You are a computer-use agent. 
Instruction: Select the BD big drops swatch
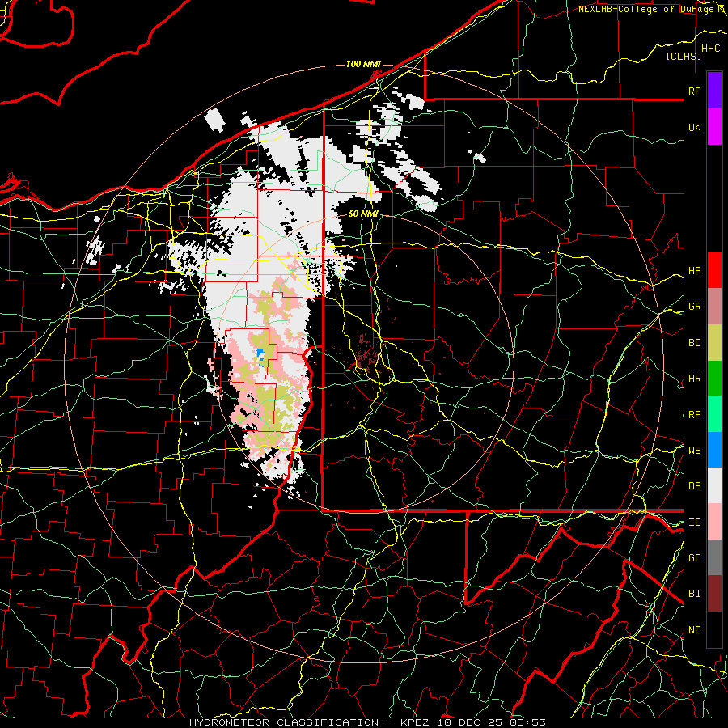click(x=714, y=343)
